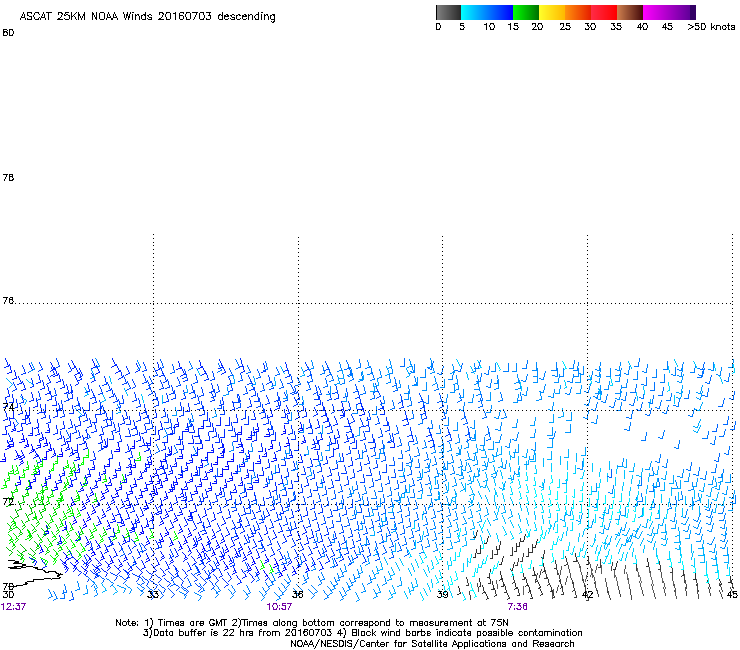740x650 pixels.
Task: Click the "NOAA/NESDIS/Center for Satellite Applications and Research" credit
Action: (432, 644)
